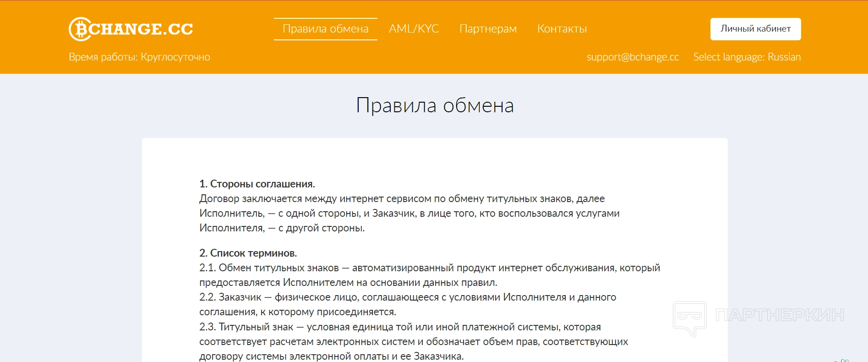Click the BCHANGE.CC logo
Viewport: 868px width, 362px height.
tap(131, 29)
